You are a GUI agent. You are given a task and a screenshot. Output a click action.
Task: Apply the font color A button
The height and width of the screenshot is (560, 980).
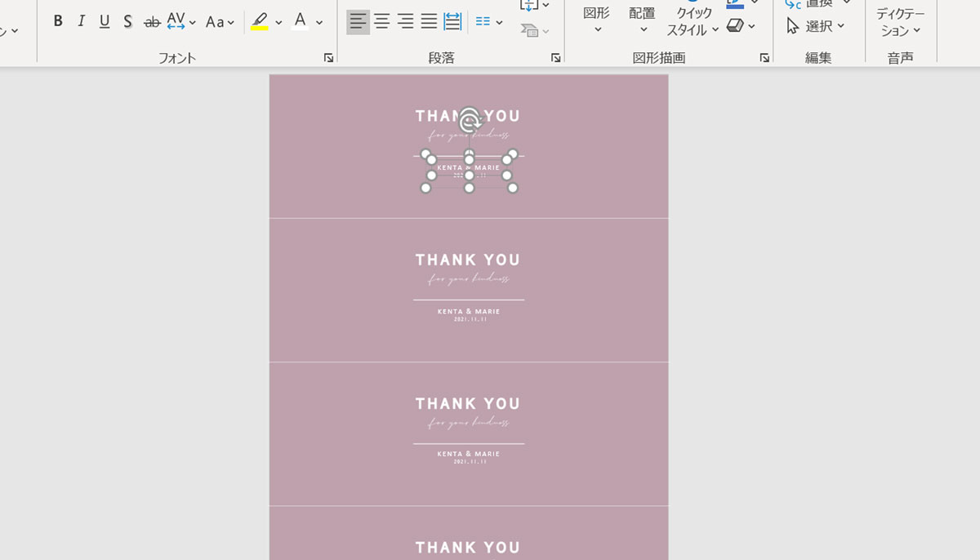click(300, 22)
